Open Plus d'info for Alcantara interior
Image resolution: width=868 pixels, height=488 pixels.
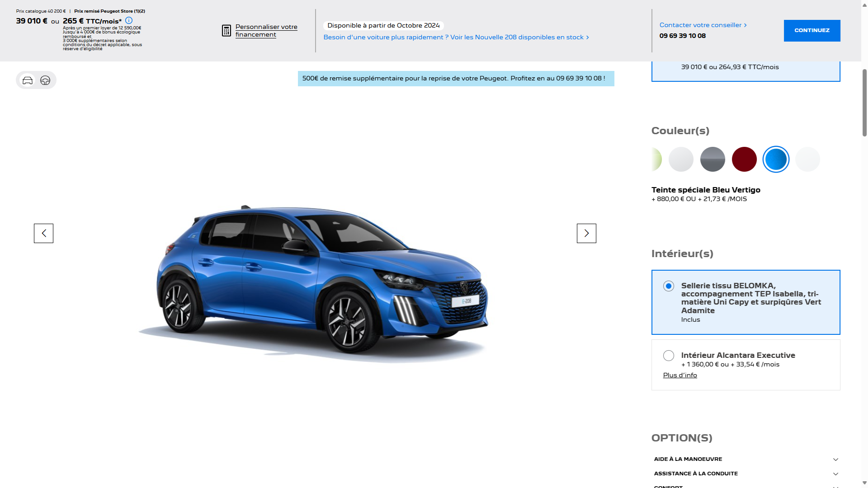tap(679, 375)
